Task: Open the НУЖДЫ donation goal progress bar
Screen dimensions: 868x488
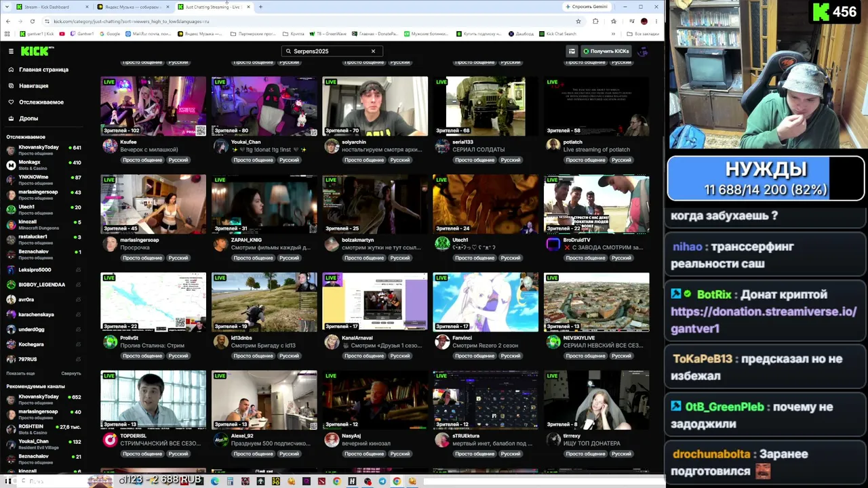Action: [x=766, y=179]
